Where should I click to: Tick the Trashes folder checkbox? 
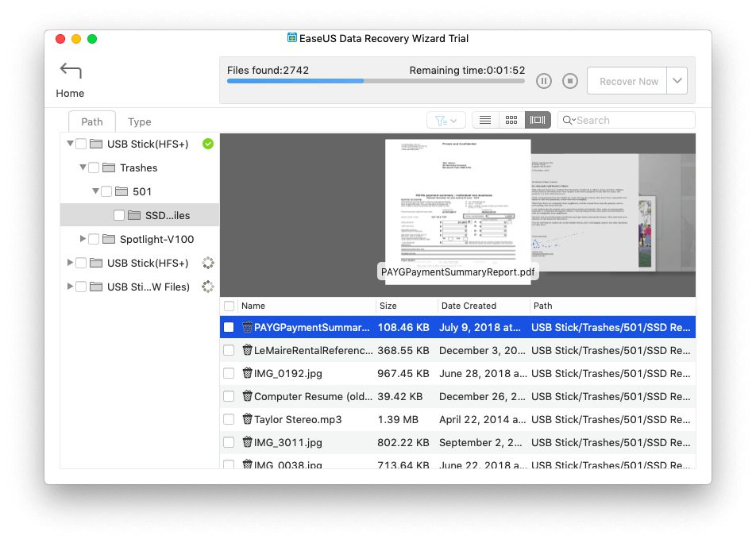[94, 168]
